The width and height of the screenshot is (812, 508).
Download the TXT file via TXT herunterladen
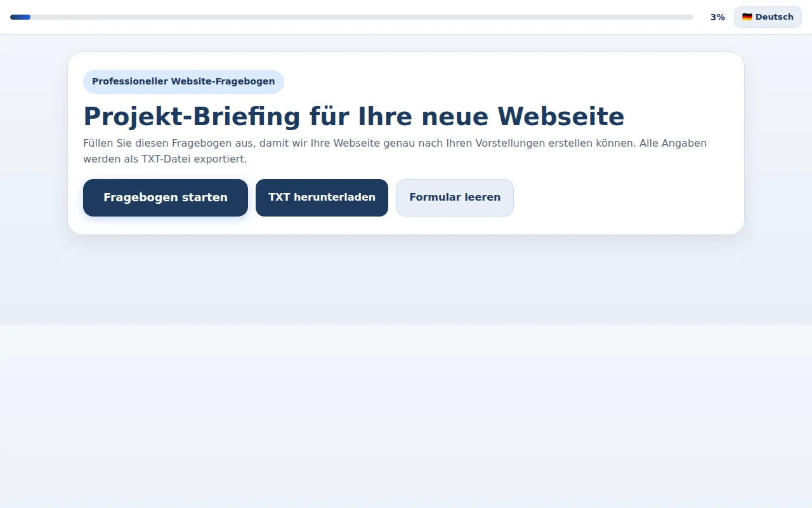click(322, 197)
